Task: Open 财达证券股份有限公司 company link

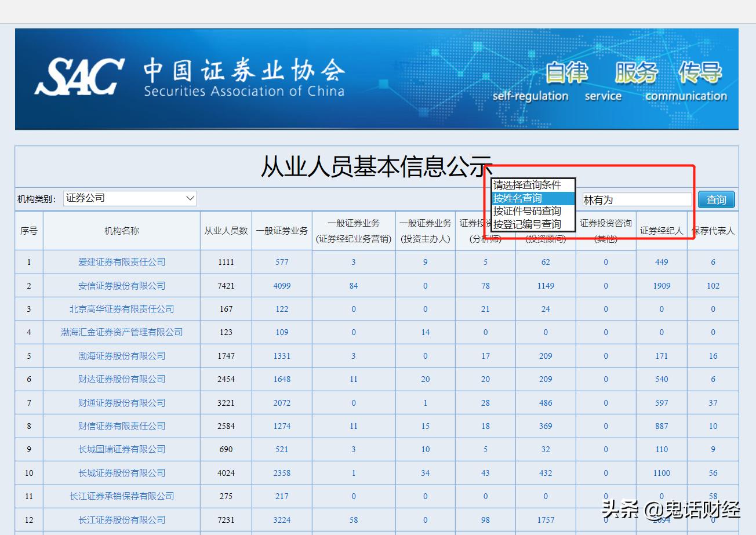Action: click(121, 379)
